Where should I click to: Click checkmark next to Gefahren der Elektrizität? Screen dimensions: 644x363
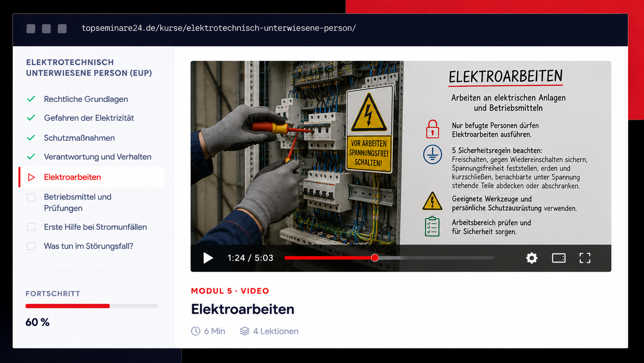[31, 118]
